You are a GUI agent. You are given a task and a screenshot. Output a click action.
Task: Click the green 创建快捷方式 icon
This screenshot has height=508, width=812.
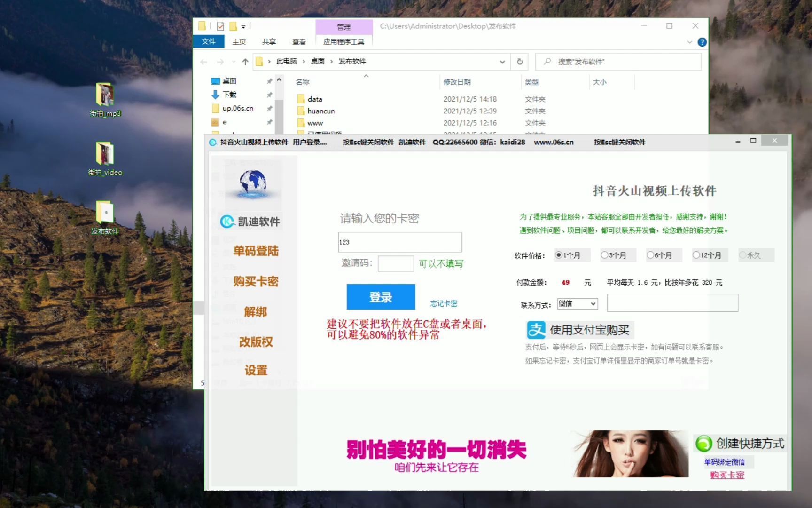point(704,444)
